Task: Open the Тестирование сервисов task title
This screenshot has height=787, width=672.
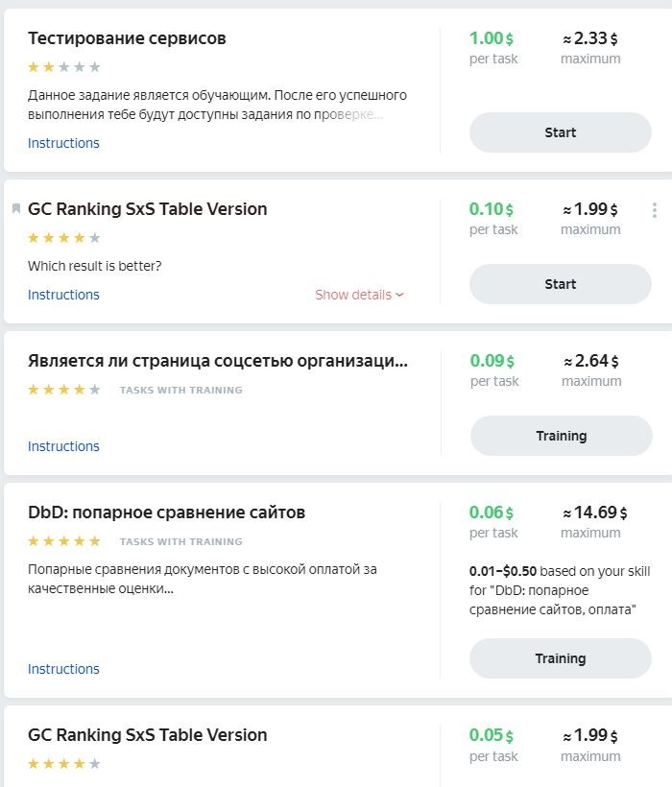Action: [x=127, y=38]
